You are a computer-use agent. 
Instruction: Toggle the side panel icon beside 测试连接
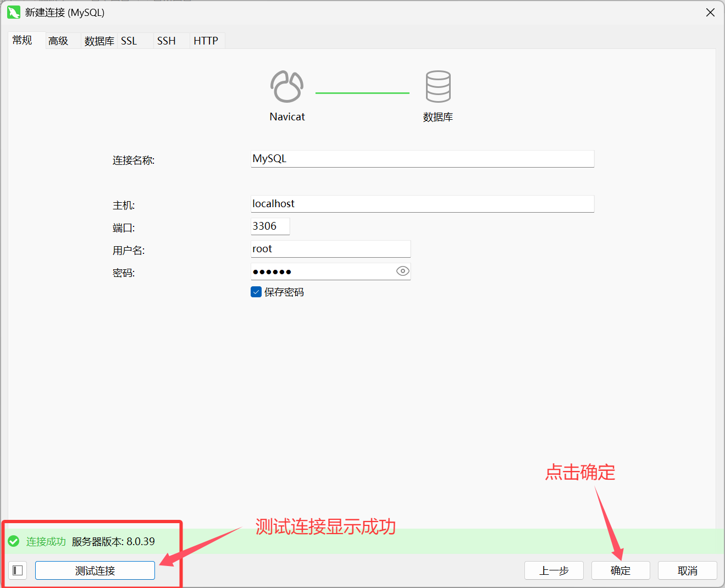click(18, 570)
